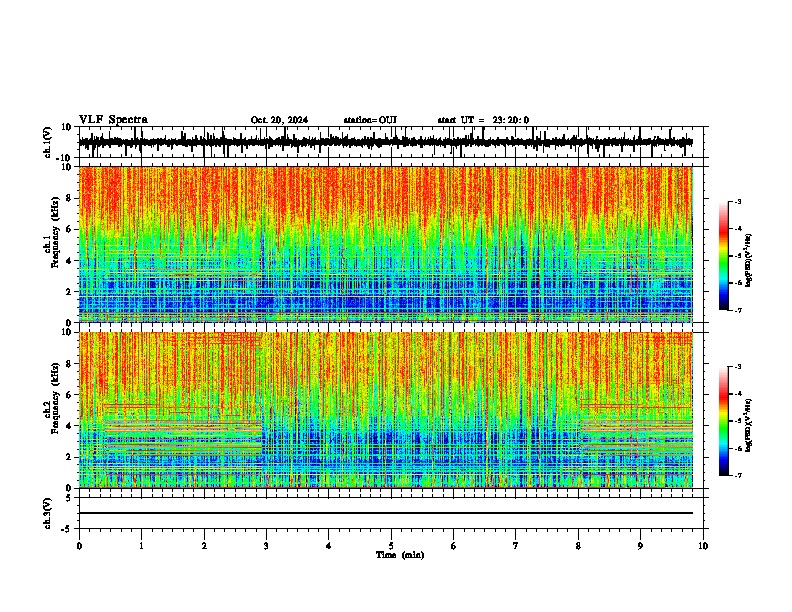Click the "ch.1(V)" axis label of top panel
The image size is (792, 612).
(x=49, y=142)
